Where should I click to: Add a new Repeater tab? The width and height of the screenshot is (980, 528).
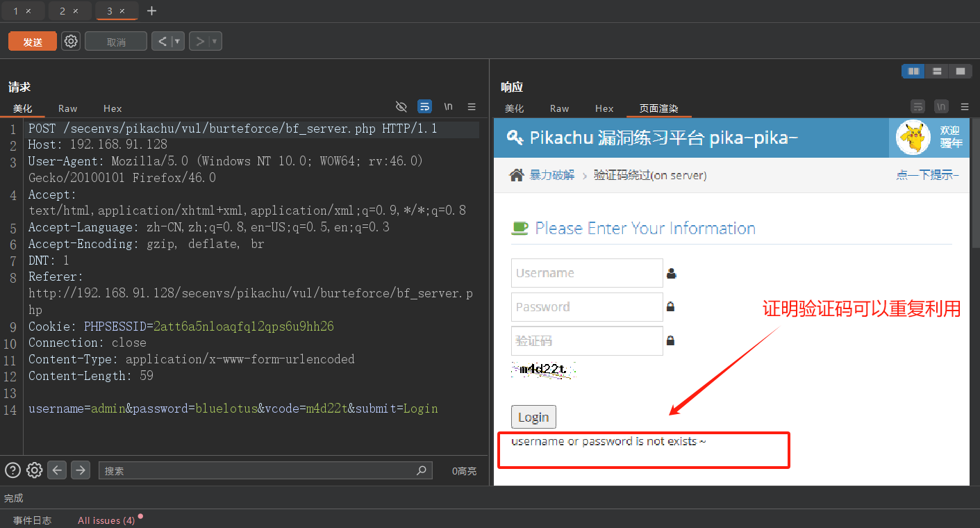152,11
